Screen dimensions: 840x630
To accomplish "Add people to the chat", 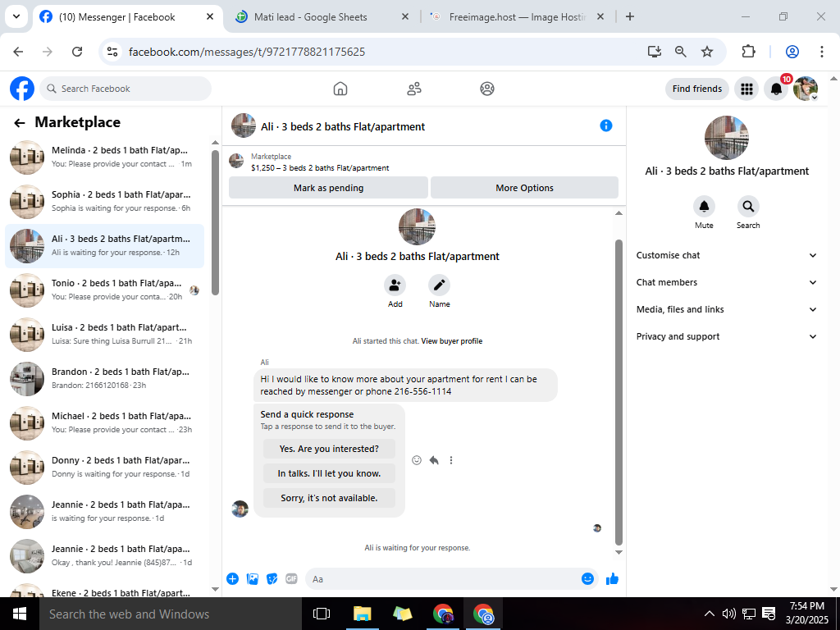I will [x=395, y=285].
